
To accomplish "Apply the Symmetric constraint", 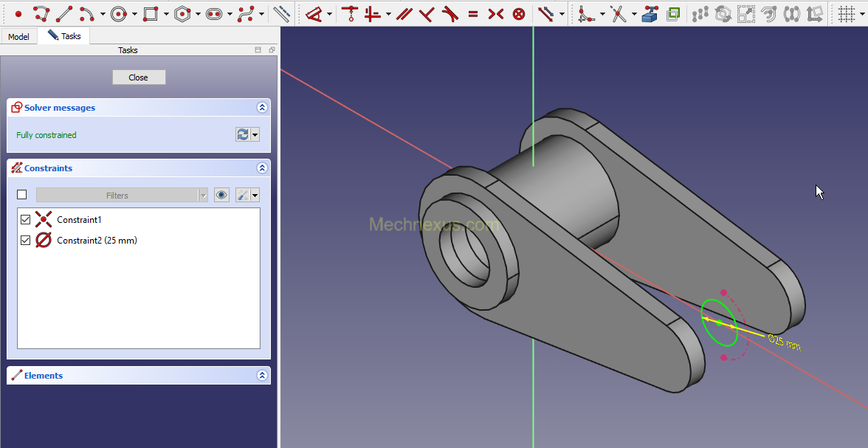I will coord(496,13).
